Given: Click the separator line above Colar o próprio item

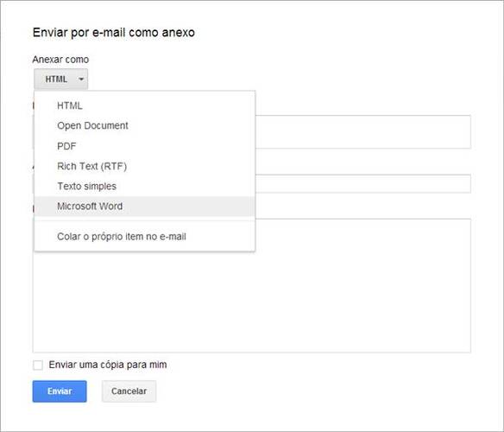Looking at the screenshot, I should 144,221.
